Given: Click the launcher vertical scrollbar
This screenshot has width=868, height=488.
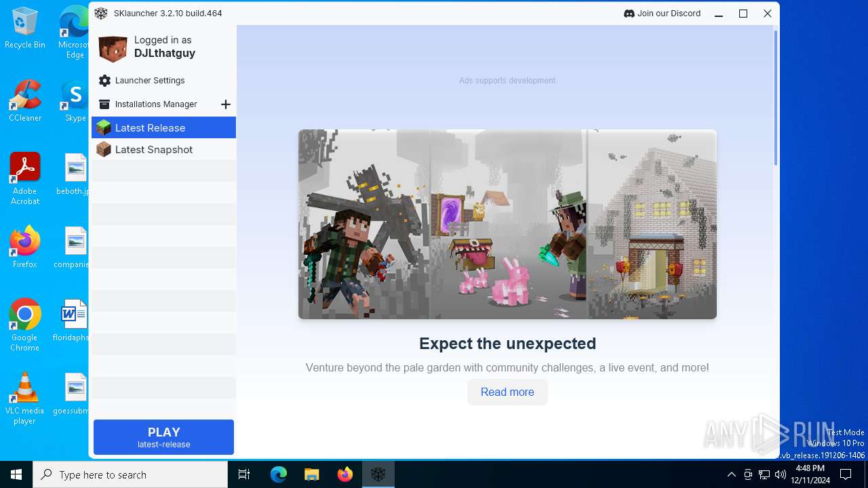Looking at the screenshot, I should pyautogui.click(x=776, y=98).
